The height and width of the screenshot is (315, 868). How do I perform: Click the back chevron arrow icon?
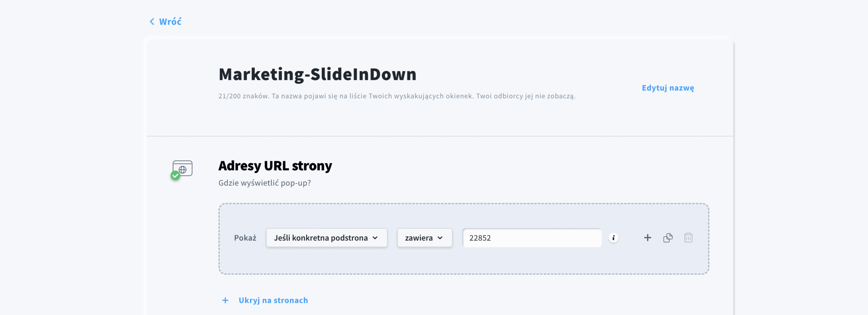coord(152,22)
